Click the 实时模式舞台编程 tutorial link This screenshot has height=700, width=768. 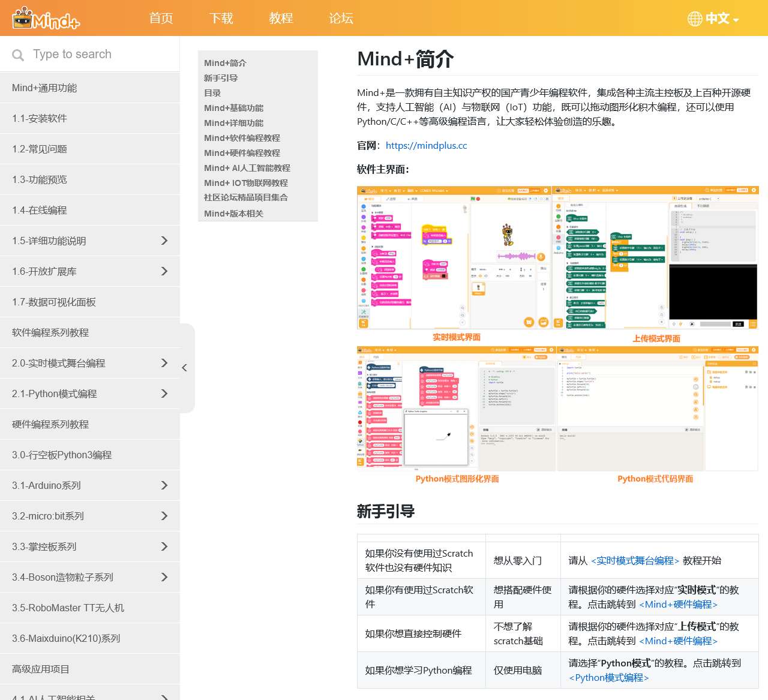point(634,560)
